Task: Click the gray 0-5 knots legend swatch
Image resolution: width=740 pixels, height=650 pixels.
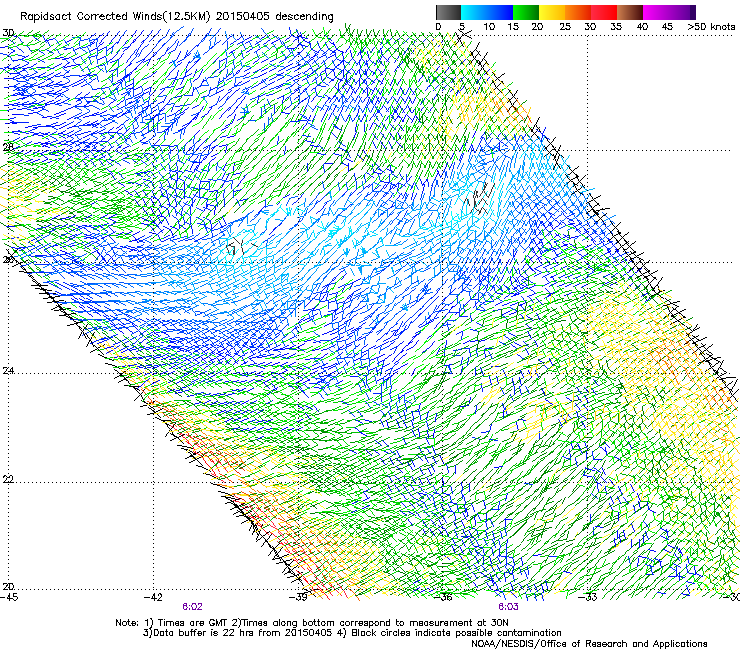Action: point(448,12)
